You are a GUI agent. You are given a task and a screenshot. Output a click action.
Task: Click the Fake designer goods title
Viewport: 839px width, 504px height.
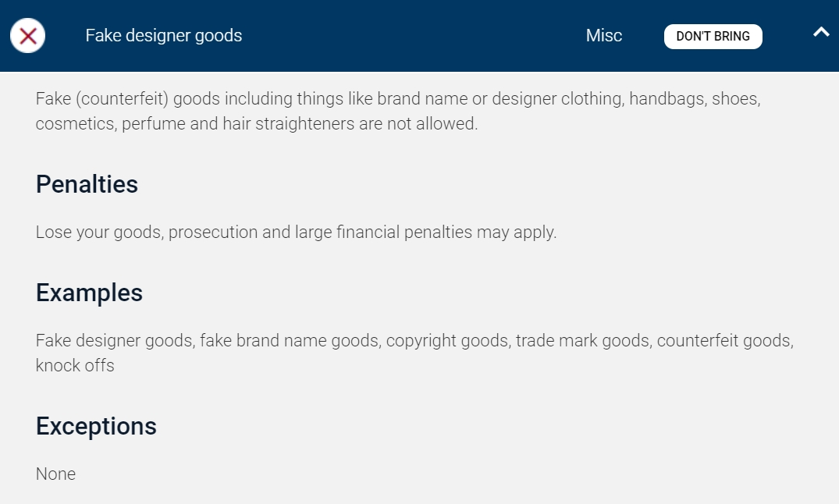coord(164,36)
